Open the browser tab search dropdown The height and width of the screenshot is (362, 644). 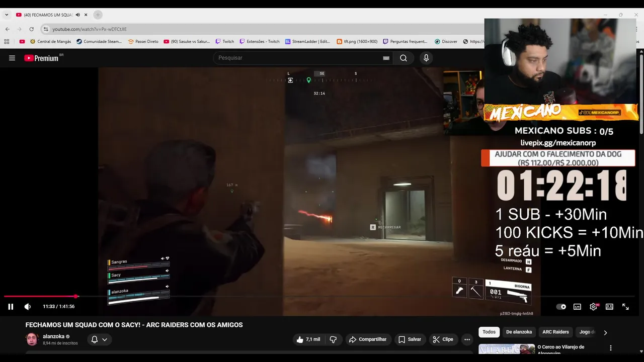tap(7, 15)
